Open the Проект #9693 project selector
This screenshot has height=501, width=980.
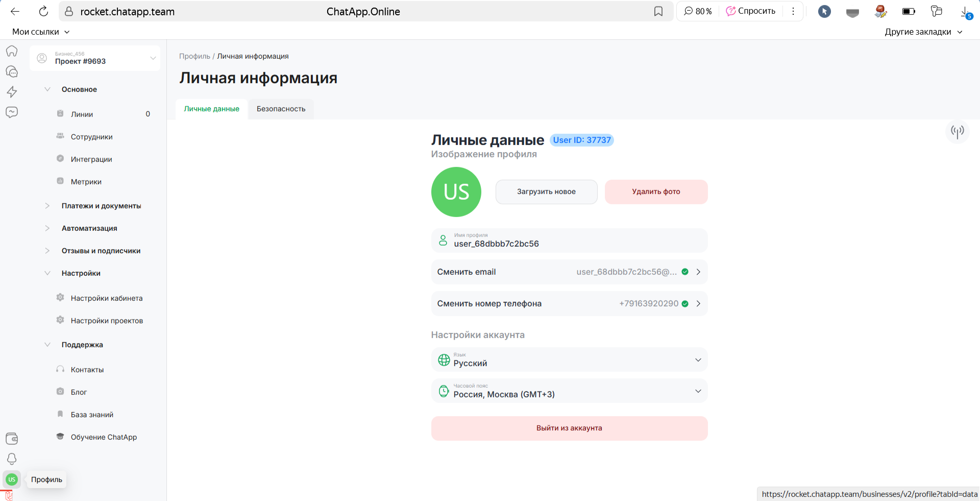click(x=95, y=58)
